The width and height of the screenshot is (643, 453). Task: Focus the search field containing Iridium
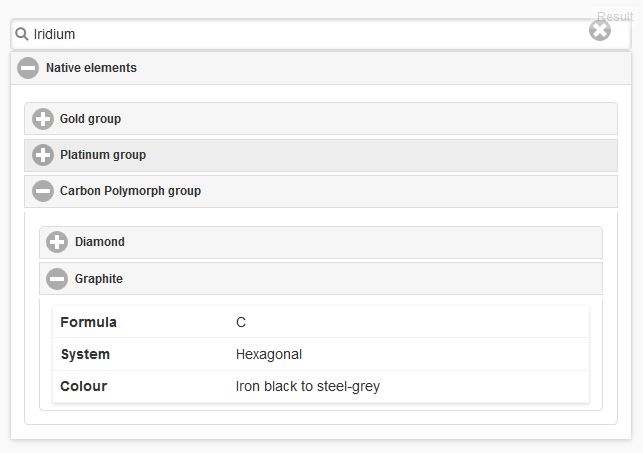[300, 34]
